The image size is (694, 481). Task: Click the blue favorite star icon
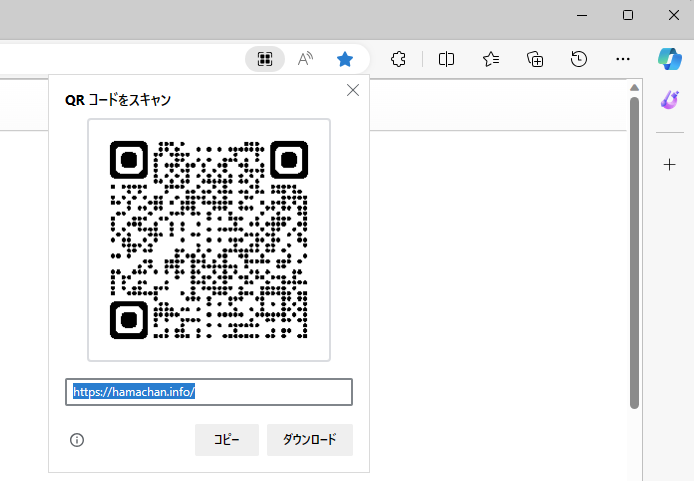(345, 59)
